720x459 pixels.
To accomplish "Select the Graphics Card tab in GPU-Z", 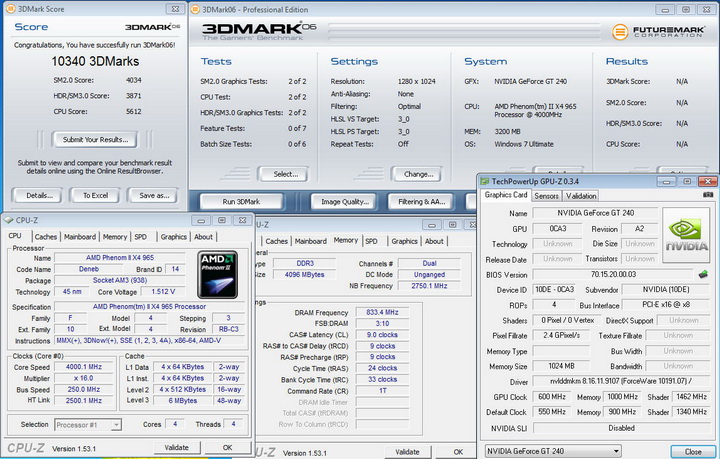I will [506, 195].
